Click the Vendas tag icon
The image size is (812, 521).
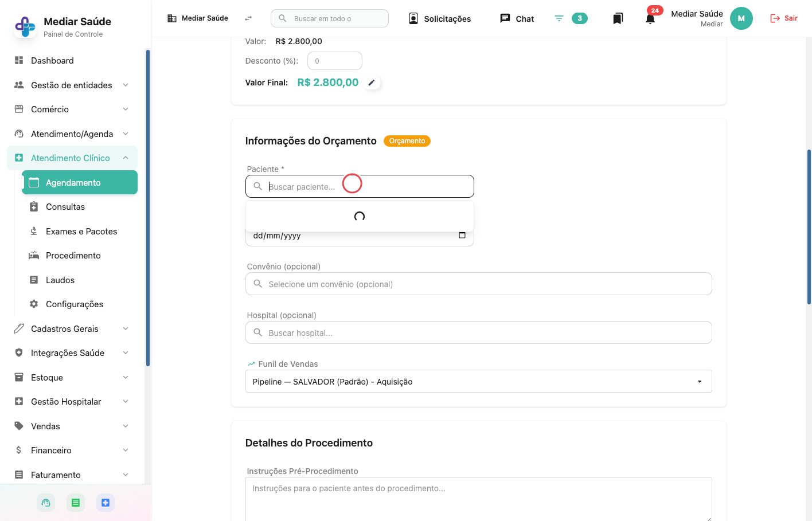[x=19, y=426]
